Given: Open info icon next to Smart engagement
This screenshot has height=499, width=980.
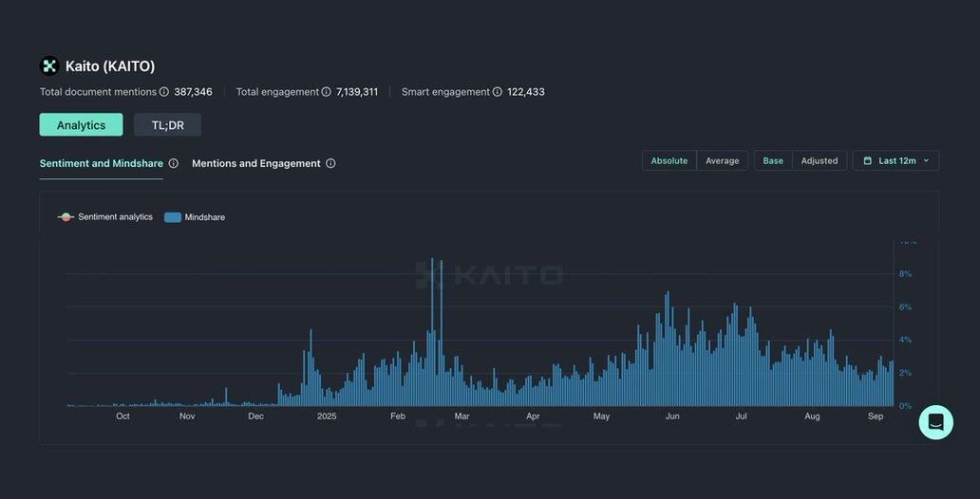Looking at the screenshot, I should point(497,92).
